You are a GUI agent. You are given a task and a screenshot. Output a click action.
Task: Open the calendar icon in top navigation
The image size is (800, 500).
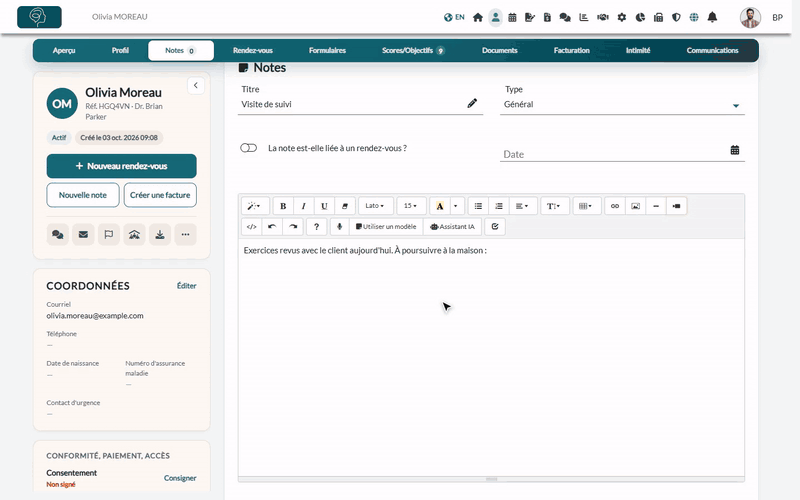(x=512, y=17)
